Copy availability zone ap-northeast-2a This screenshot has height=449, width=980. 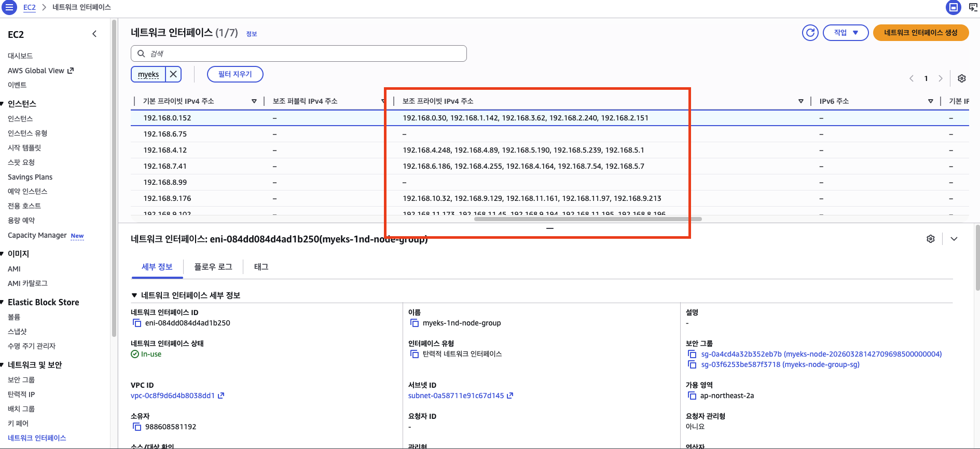(x=692, y=396)
